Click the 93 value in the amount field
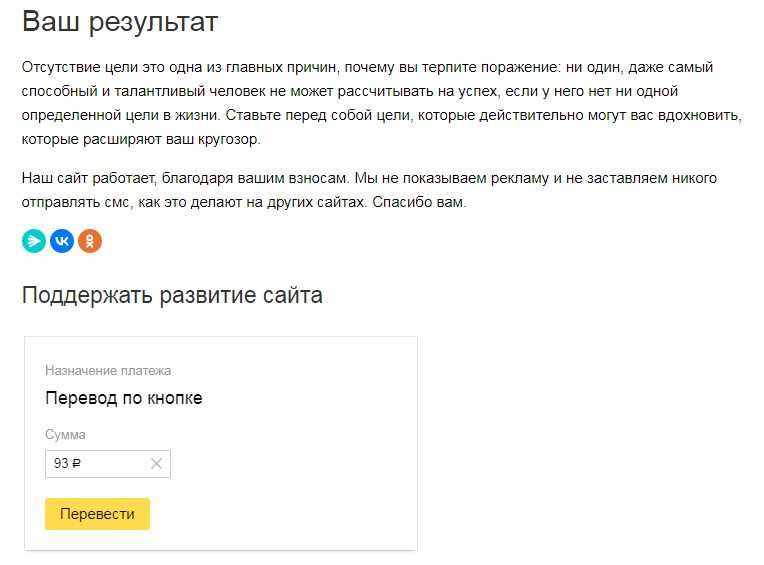This screenshot has width=764, height=565. (61, 463)
